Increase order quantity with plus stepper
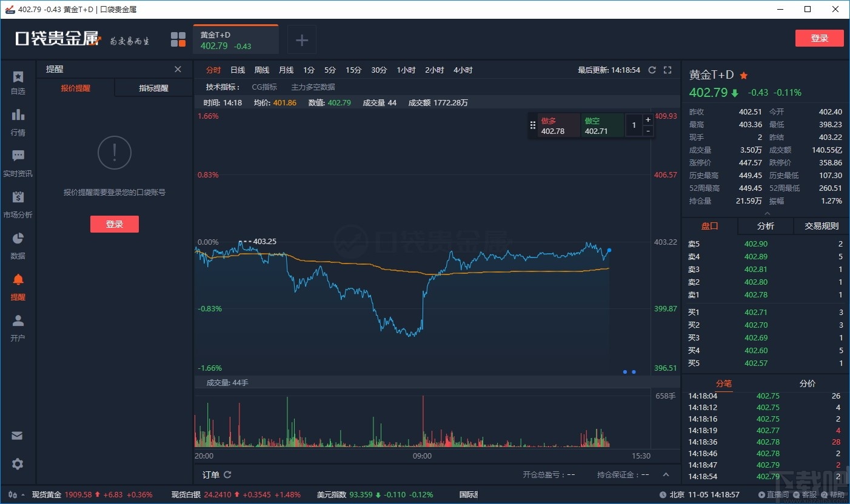This screenshot has height=504, width=850. tap(648, 119)
